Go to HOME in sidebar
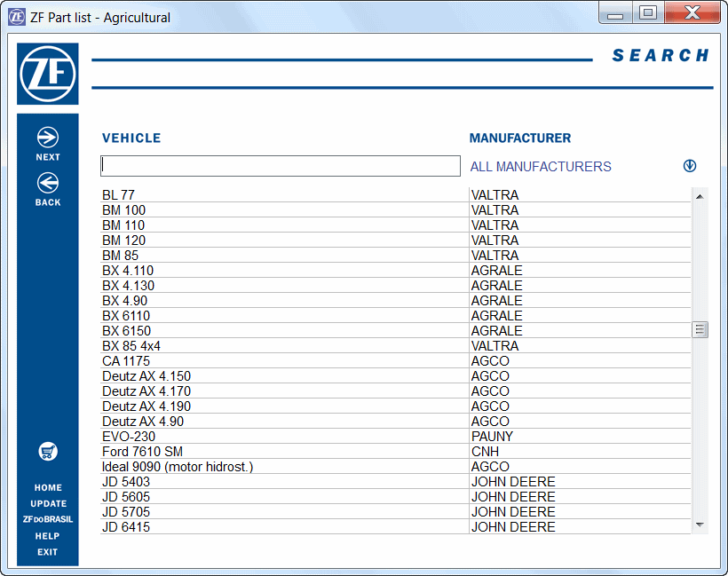728x576 pixels. point(48,487)
